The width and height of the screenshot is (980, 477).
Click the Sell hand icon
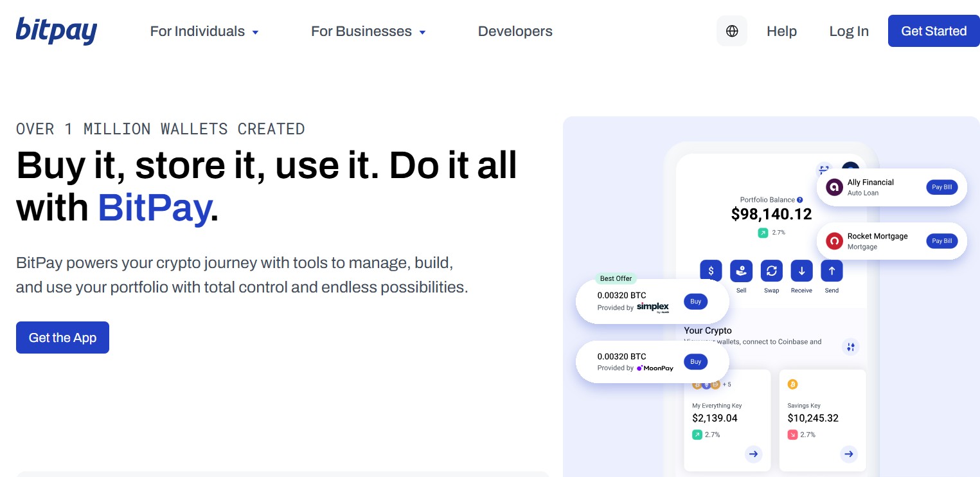pyautogui.click(x=742, y=271)
